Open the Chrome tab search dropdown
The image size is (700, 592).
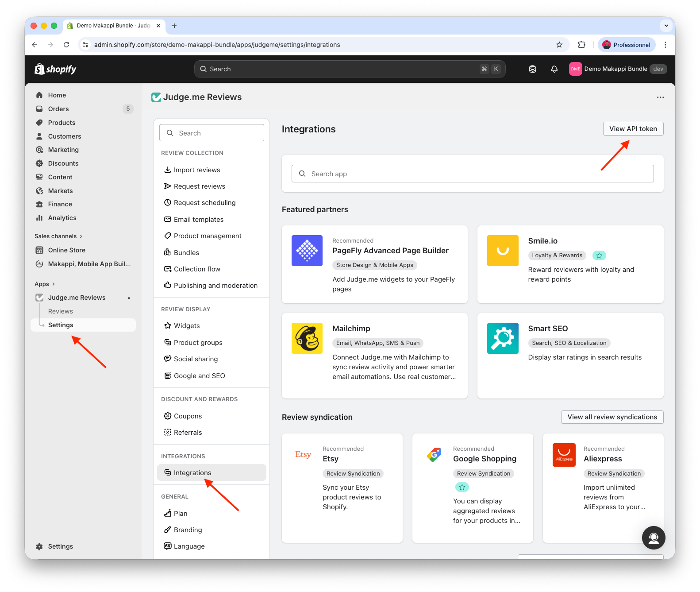(666, 26)
